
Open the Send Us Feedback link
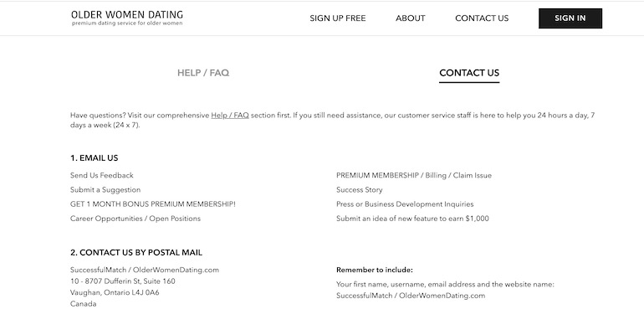point(102,176)
